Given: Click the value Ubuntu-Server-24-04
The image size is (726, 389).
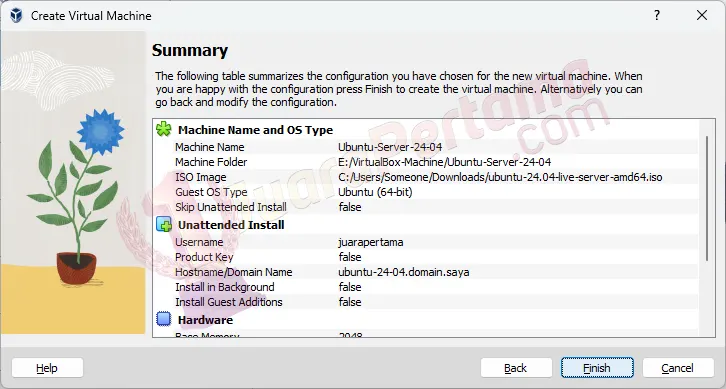Looking at the screenshot, I should pyautogui.click(x=390, y=147).
